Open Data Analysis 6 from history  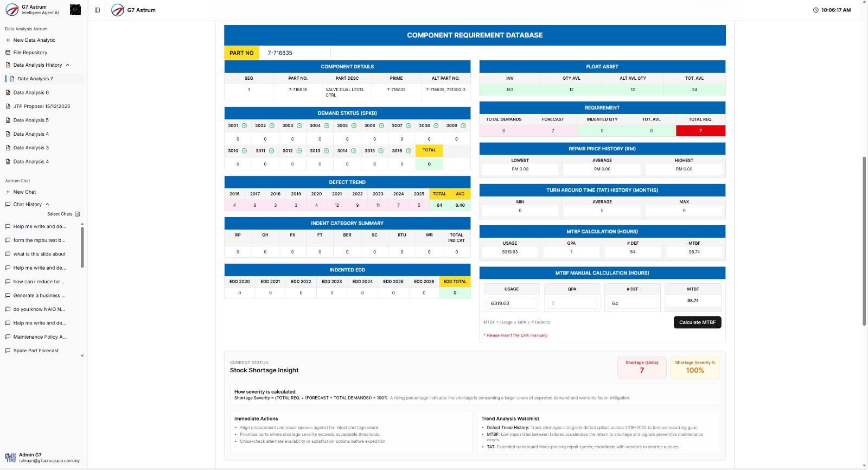point(31,93)
